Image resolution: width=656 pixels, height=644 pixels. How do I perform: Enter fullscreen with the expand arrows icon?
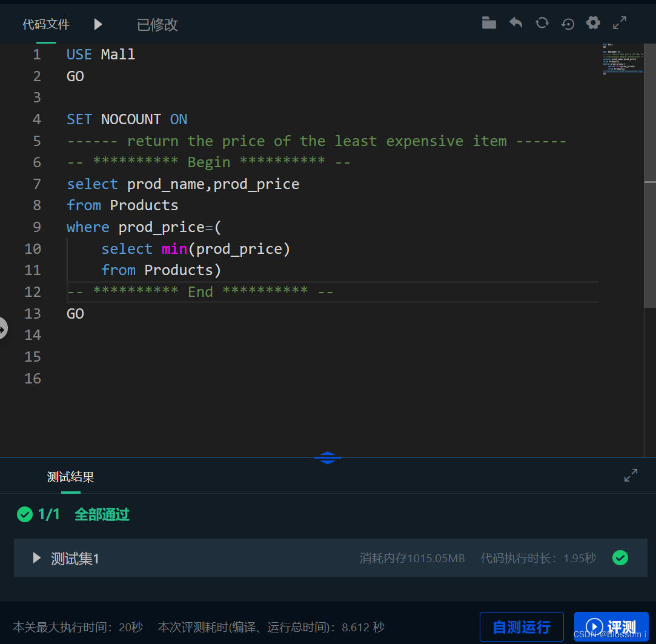point(619,22)
